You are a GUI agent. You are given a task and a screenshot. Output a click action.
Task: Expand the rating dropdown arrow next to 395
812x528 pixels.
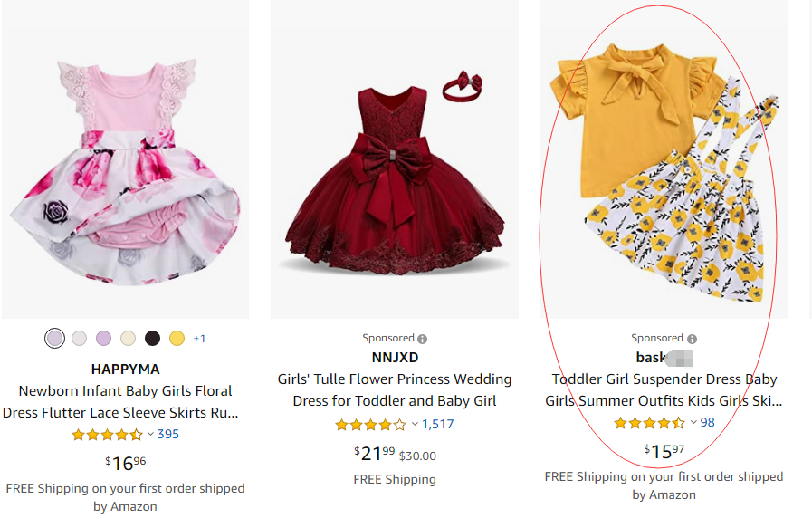pos(150,435)
